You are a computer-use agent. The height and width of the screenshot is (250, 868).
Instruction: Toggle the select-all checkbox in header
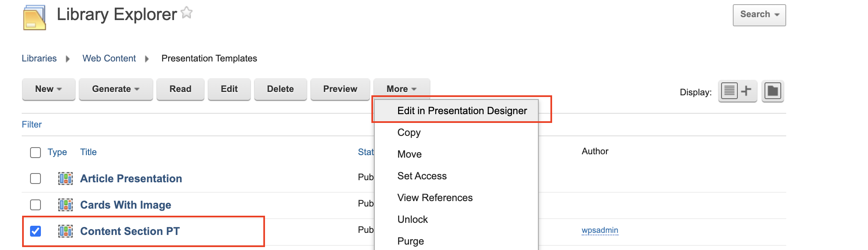pyautogui.click(x=35, y=152)
